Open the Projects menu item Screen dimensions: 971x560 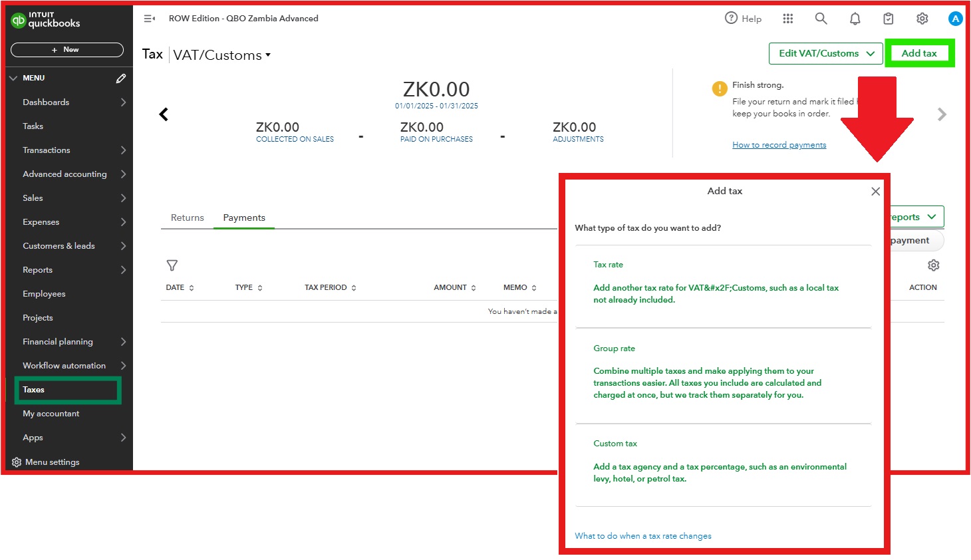pyautogui.click(x=38, y=318)
